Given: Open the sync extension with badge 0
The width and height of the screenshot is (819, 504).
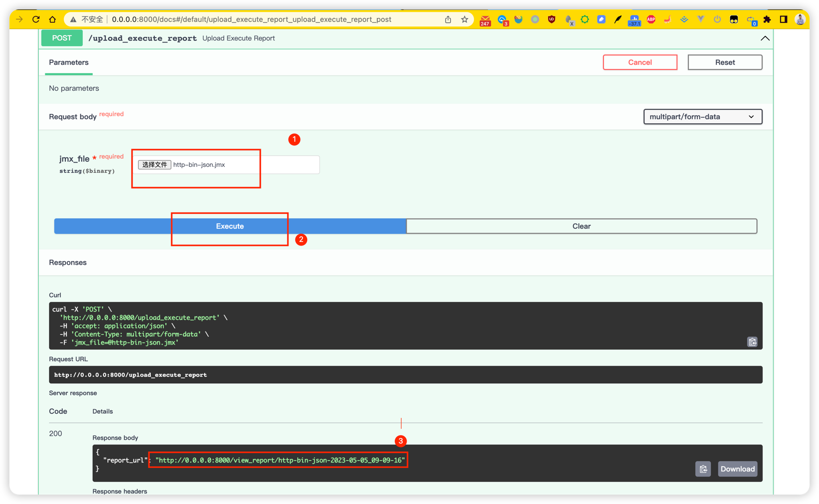Looking at the screenshot, I should point(751,20).
